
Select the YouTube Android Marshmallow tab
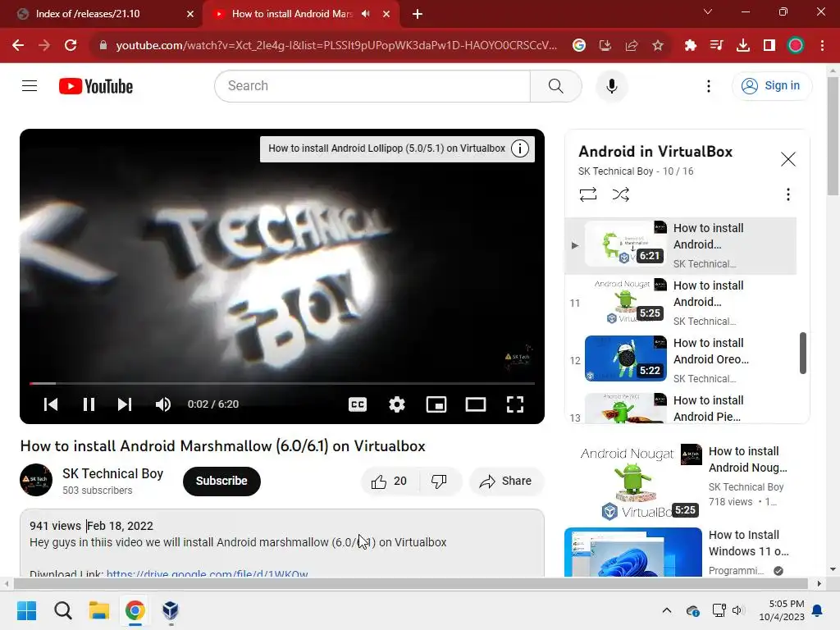292,14
